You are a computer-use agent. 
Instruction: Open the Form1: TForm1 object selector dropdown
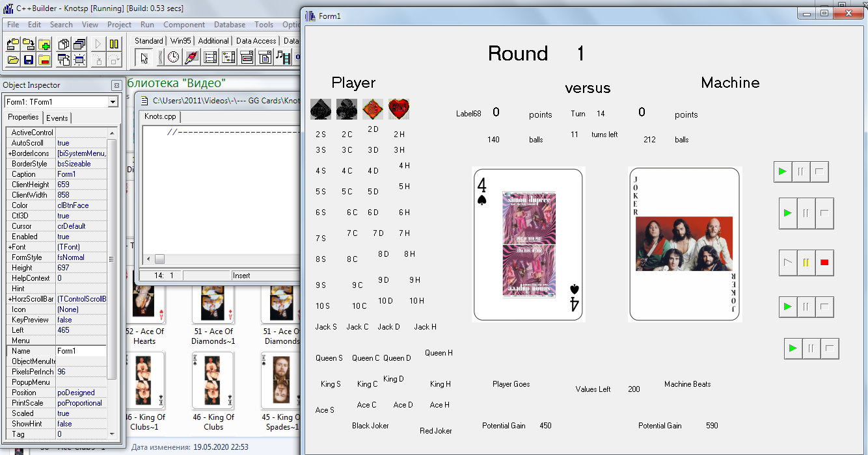113,102
